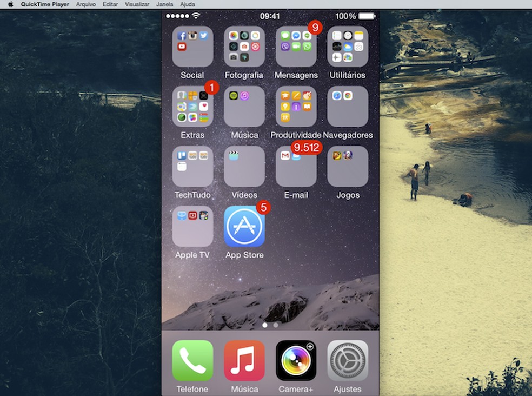
Task: Open the Fotografia folder
Action: [x=244, y=47]
